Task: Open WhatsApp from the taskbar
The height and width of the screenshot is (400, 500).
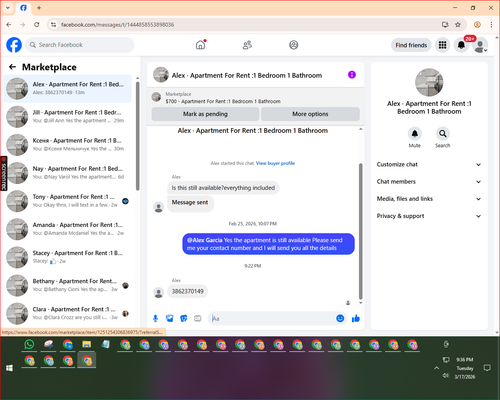Action: point(29,344)
